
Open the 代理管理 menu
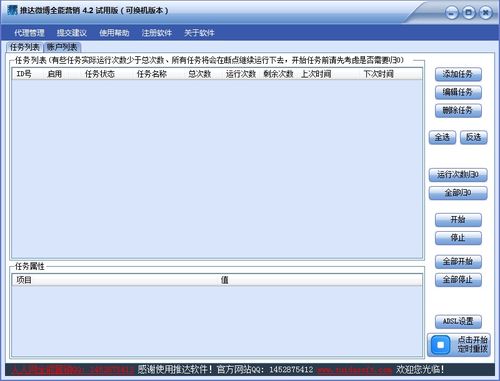coord(29,33)
